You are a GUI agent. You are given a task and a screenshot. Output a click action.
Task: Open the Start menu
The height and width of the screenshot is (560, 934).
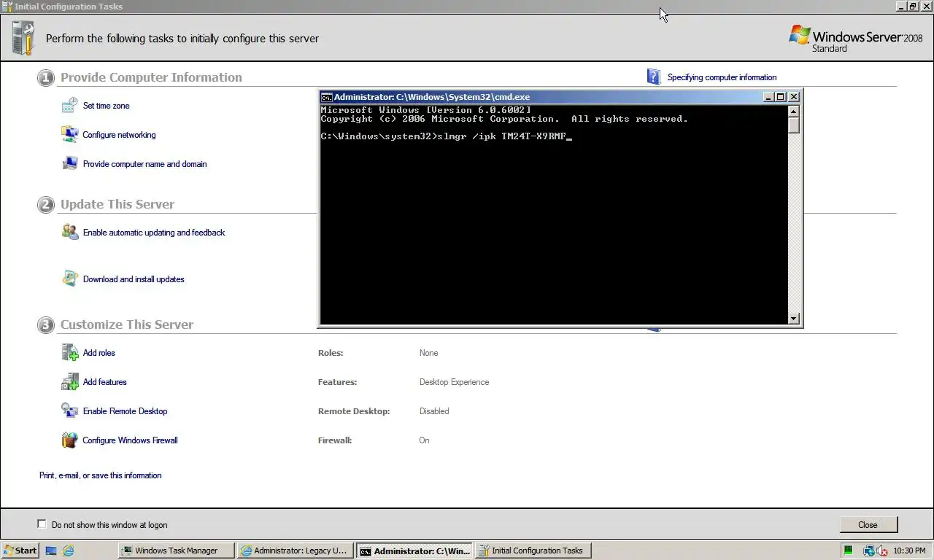pos(20,551)
